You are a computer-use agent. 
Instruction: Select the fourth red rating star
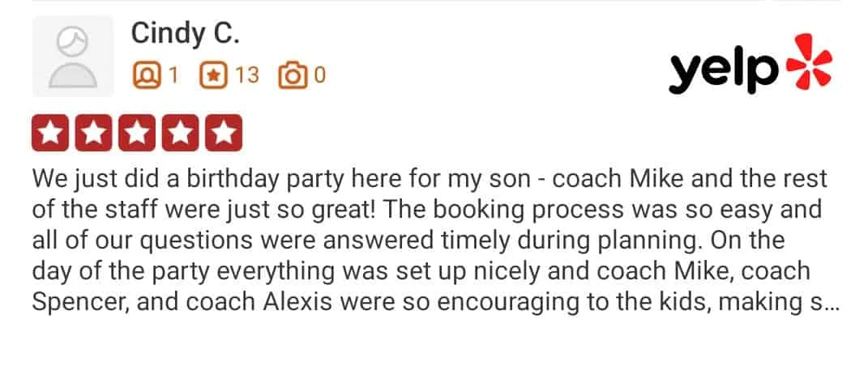point(181,133)
